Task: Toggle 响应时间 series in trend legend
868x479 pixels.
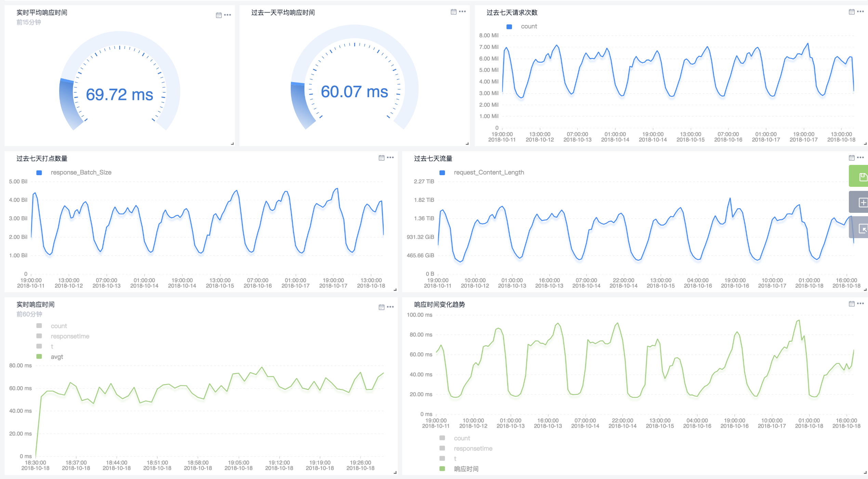Action: (x=466, y=469)
